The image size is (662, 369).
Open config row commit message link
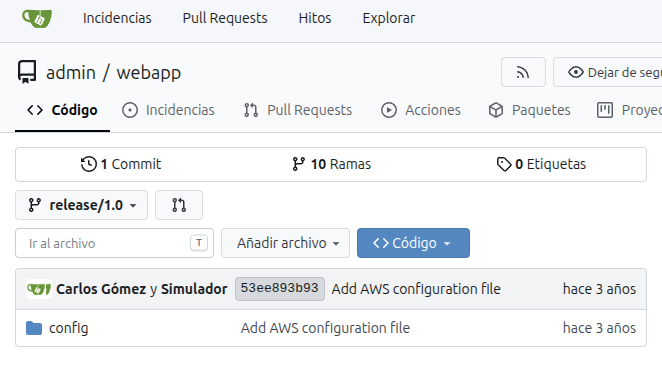pos(325,328)
